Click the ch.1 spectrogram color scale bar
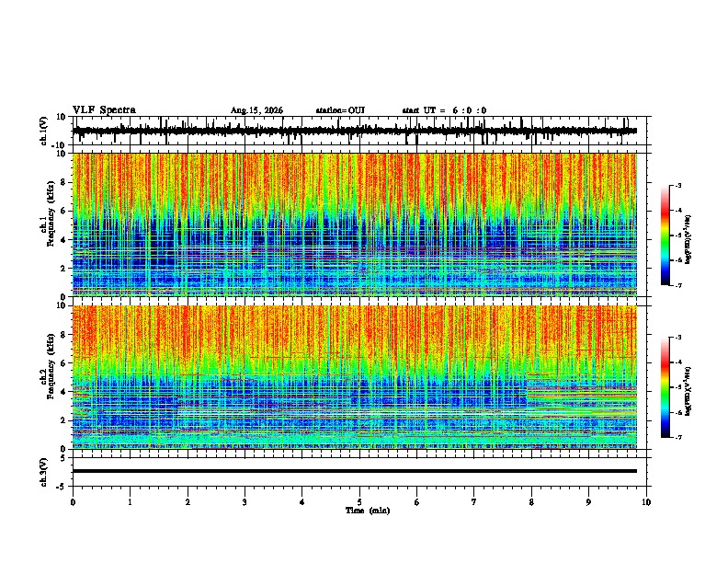The image size is (728, 563). click(665, 236)
